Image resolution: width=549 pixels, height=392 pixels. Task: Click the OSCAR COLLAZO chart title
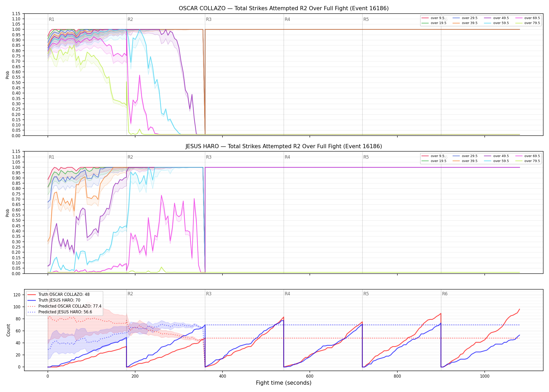tap(284, 8)
